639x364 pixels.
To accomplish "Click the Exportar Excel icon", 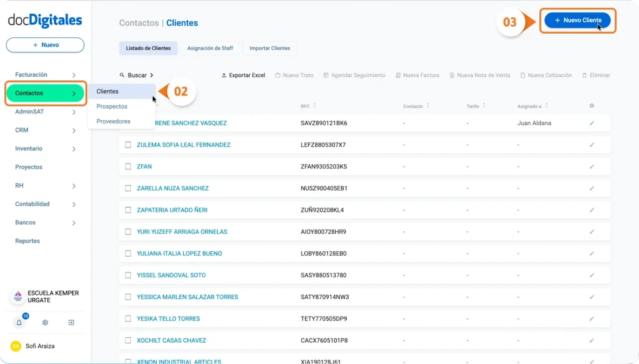I will [225, 75].
